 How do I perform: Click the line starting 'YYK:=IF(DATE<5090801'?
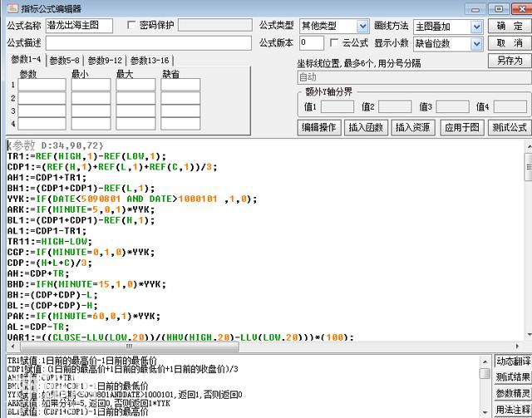pyautogui.click(x=132, y=199)
